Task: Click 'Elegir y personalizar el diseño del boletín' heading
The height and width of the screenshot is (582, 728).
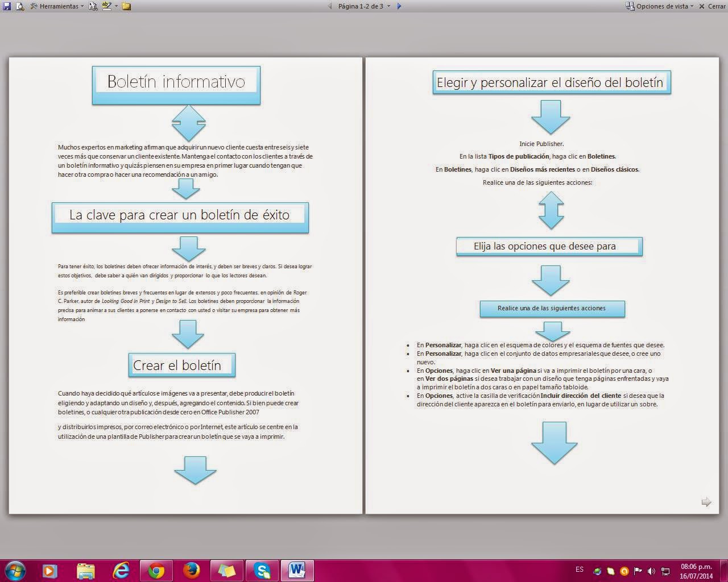Action: click(x=551, y=82)
